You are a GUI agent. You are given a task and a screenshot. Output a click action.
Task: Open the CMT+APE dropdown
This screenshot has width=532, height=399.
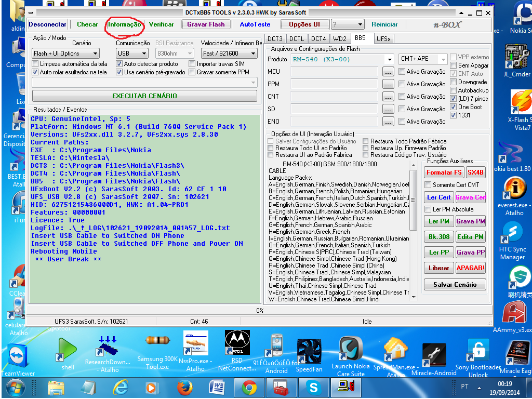point(423,59)
